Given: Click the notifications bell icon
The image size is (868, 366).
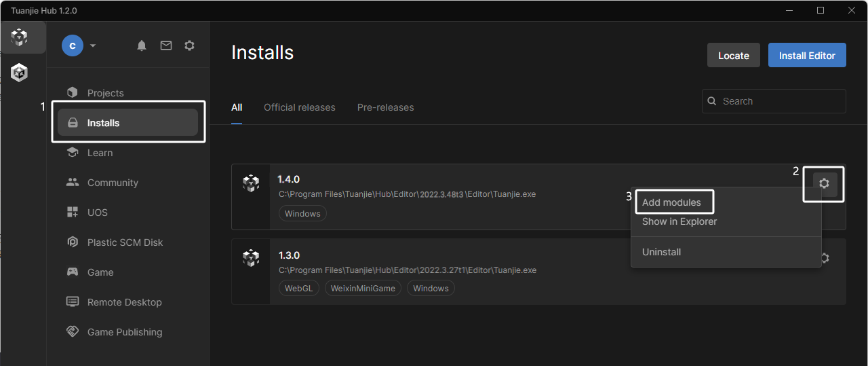Looking at the screenshot, I should (142, 45).
